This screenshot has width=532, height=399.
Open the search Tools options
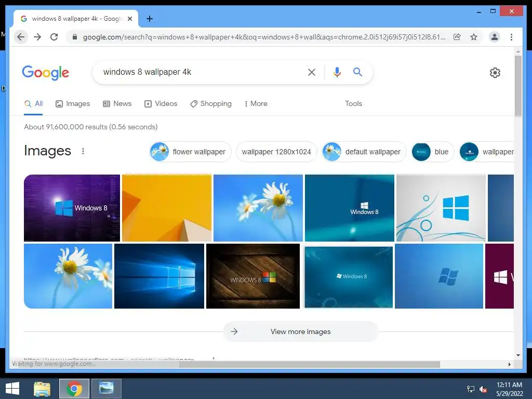(x=353, y=103)
